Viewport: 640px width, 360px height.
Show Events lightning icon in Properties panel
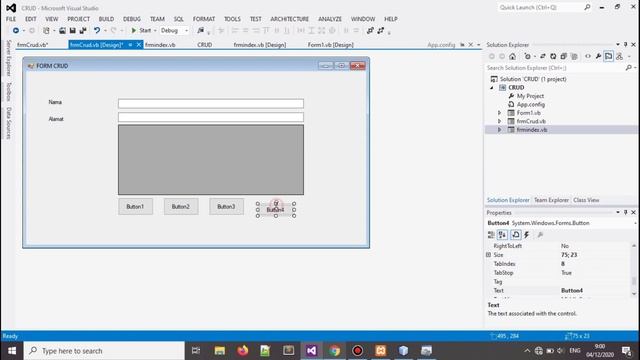click(x=527, y=235)
